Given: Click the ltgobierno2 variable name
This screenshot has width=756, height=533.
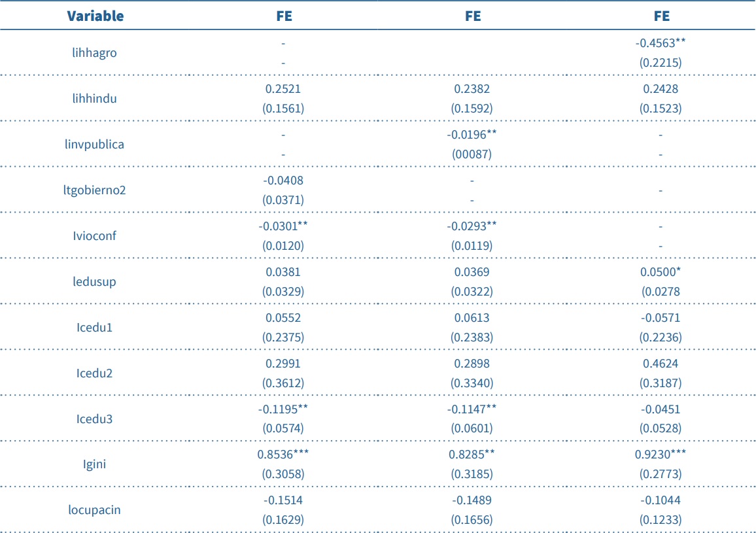Looking at the screenshot, I should coord(95,190).
